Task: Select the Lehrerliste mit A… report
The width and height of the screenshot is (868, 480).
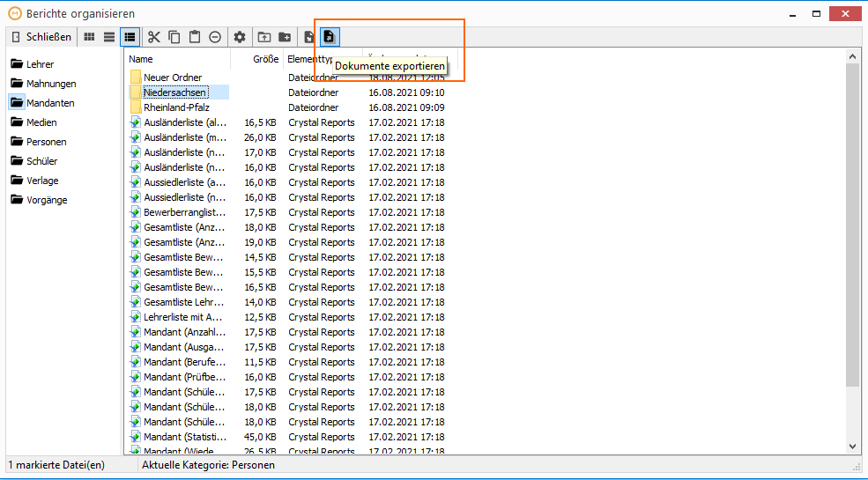Action: click(183, 317)
